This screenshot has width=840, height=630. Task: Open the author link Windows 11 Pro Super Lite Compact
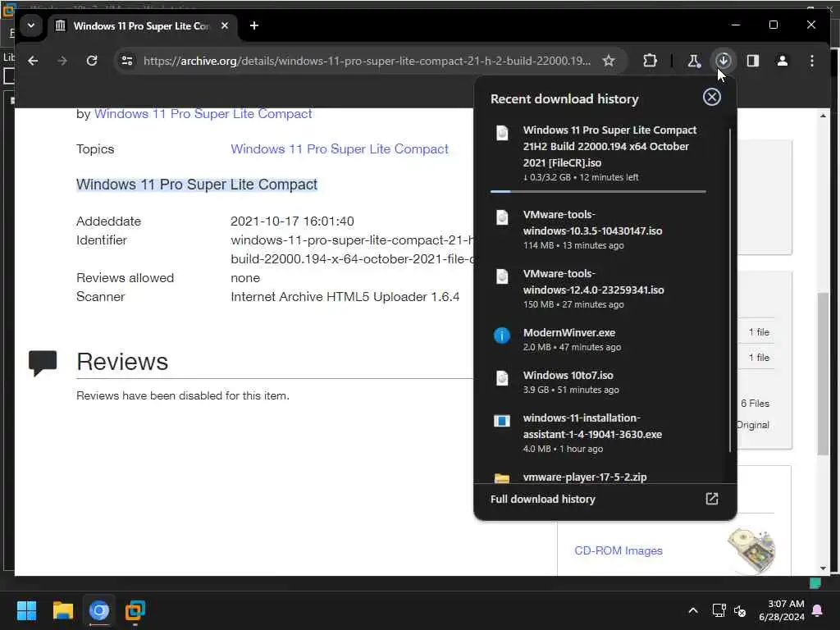[203, 113]
